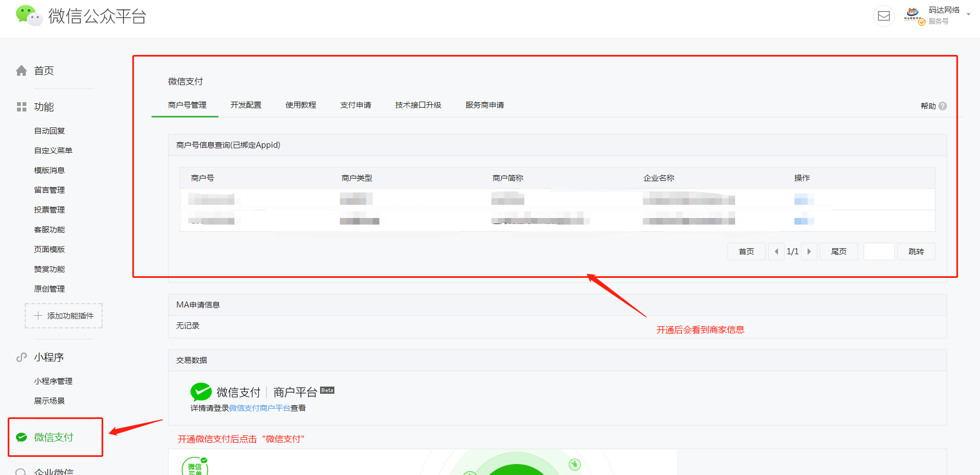
Task: Click the page number input field
Action: click(879, 252)
